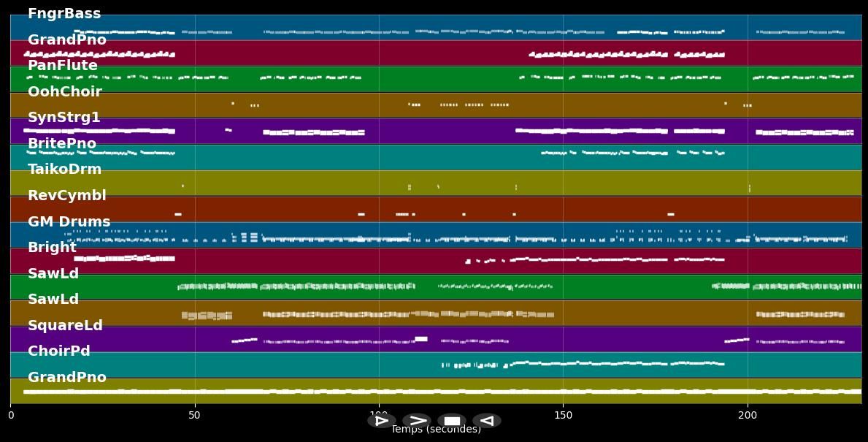
Task: Click the 50 seconds mark on time axis
Action: point(194,416)
